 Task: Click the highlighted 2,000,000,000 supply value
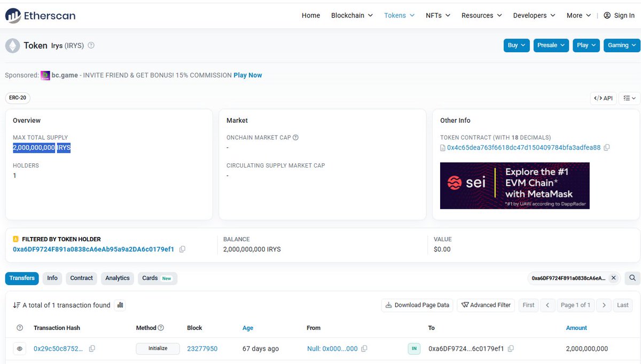[x=34, y=148]
